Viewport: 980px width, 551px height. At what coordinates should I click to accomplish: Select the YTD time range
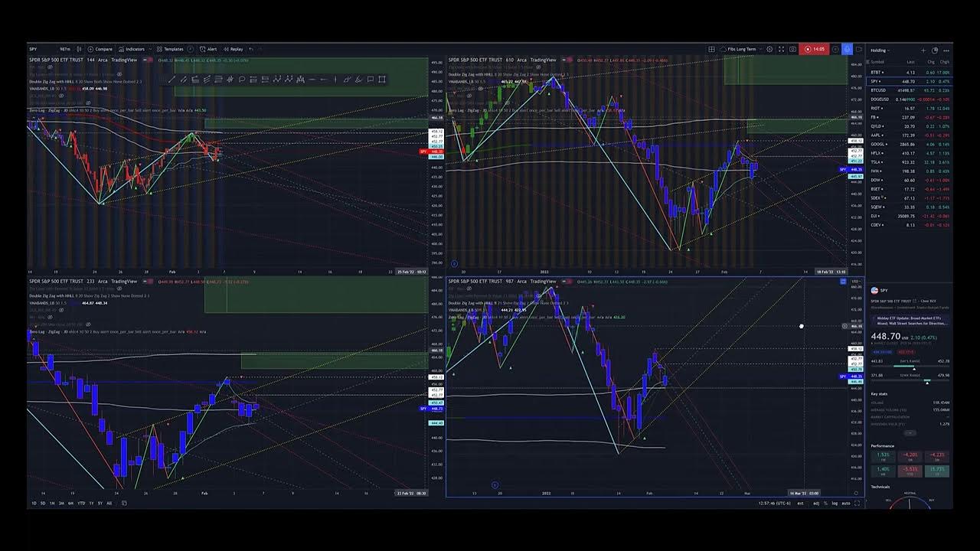click(81, 503)
